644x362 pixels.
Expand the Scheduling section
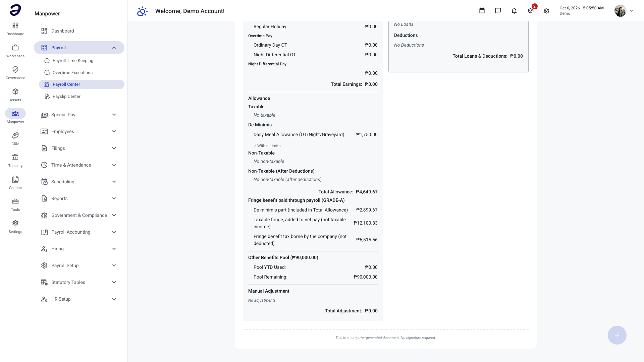pyautogui.click(x=79, y=182)
